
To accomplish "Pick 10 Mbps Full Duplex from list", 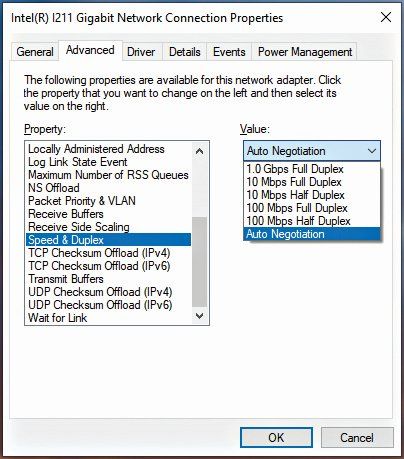I will [312, 182].
